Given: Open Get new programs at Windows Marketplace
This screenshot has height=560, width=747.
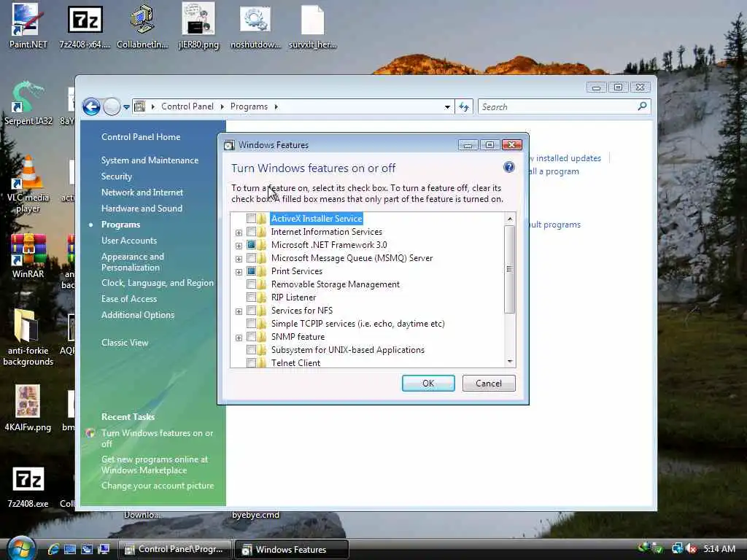Looking at the screenshot, I should (155, 464).
